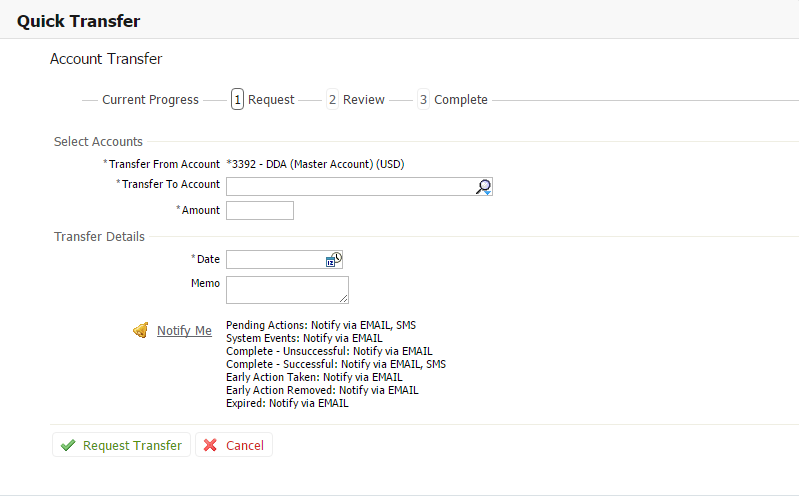Click into the Amount input box

(260, 210)
